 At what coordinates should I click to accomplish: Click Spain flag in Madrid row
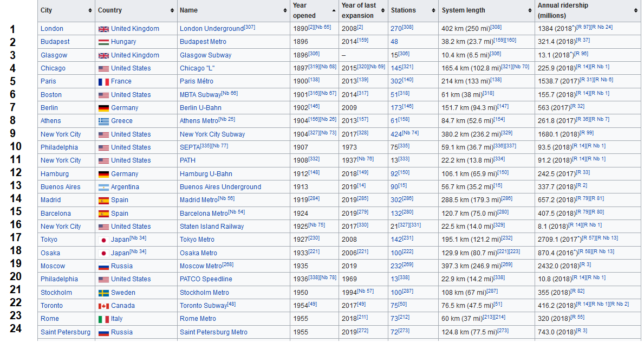103,200
